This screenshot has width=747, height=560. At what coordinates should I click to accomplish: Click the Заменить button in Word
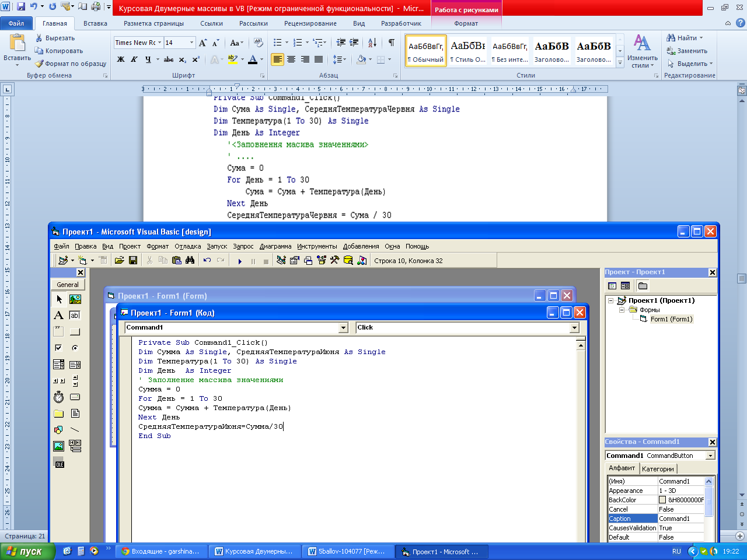(687, 51)
